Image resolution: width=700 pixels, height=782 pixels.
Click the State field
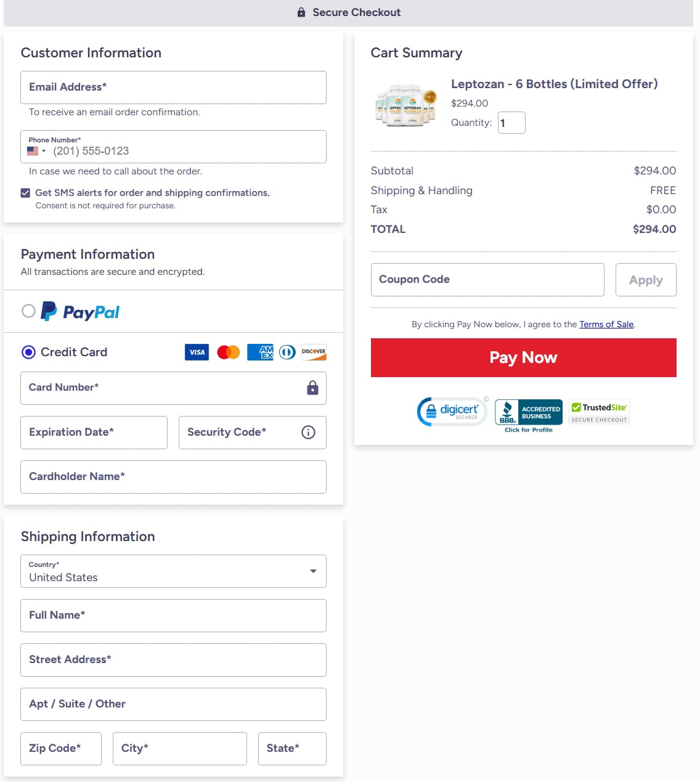tap(292, 749)
